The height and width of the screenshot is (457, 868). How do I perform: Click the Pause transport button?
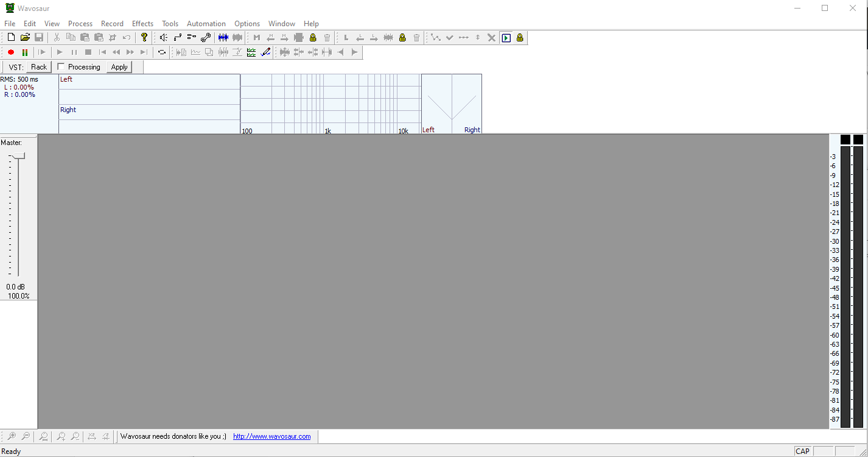tap(74, 52)
